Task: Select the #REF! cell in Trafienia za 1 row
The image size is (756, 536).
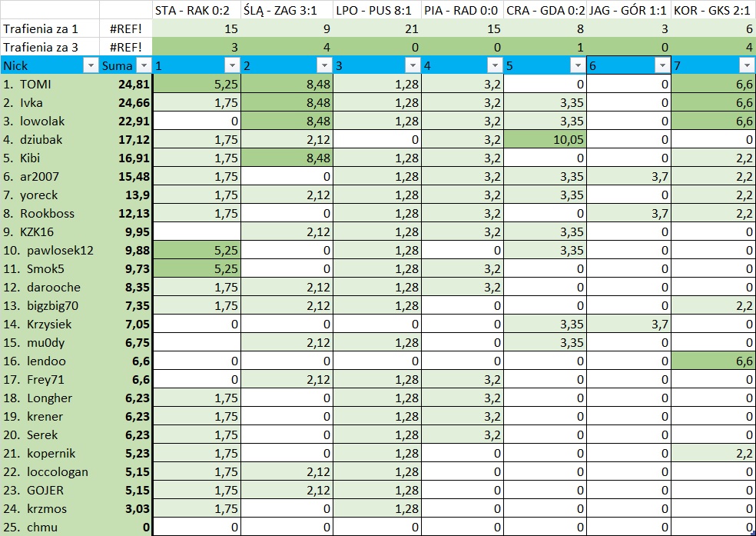Action: (x=126, y=28)
